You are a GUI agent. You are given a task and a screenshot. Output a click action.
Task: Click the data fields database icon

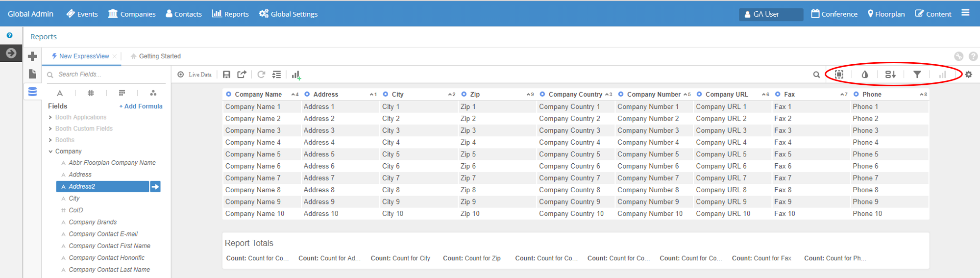[x=32, y=92]
